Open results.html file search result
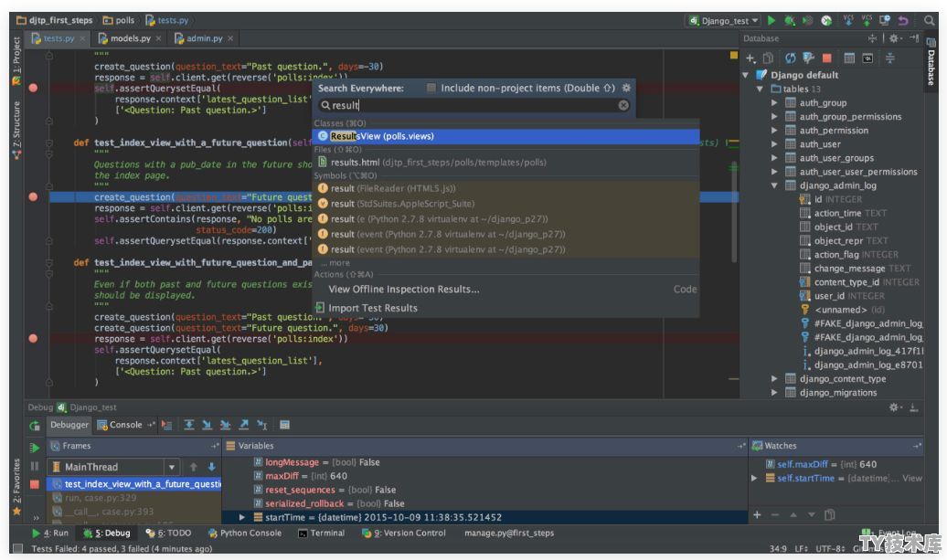This screenshot has width=947, height=560. [x=505, y=163]
